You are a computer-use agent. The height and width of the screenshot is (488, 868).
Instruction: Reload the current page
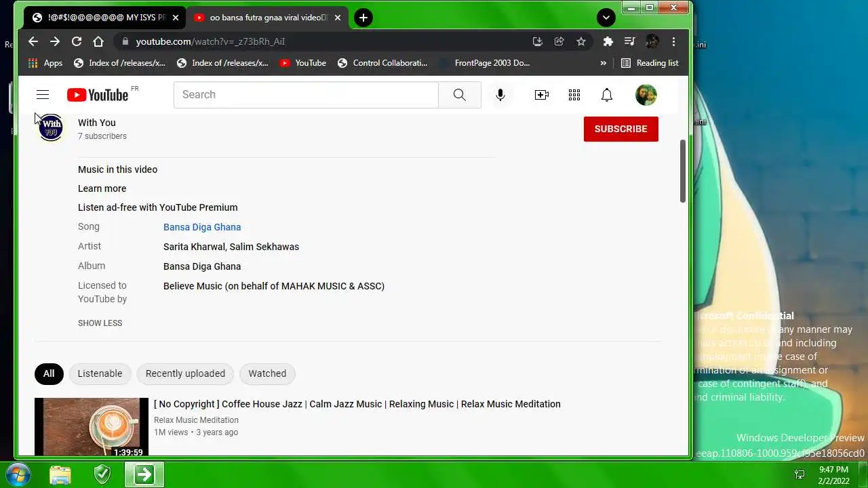click(77, 41)
